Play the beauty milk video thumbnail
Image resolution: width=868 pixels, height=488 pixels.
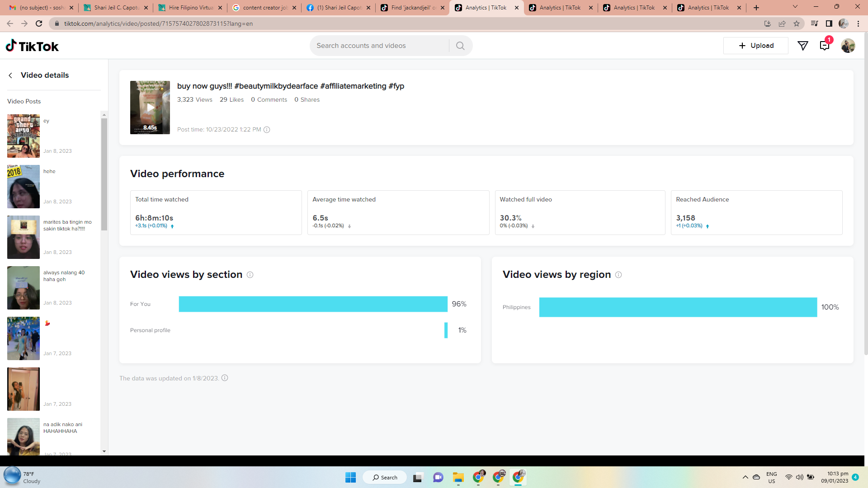coord(150,108)
